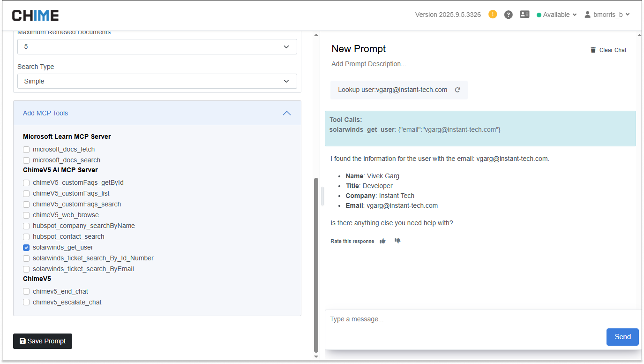Click the yellow warning alert icon
The height and width of the screenshot is (364, 644).
pos(493,14)
